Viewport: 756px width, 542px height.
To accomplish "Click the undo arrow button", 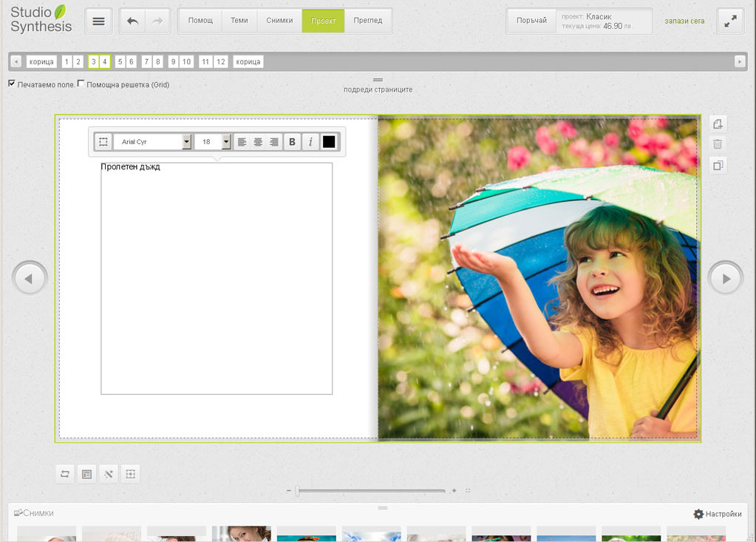I will click(x=133, y=21).
